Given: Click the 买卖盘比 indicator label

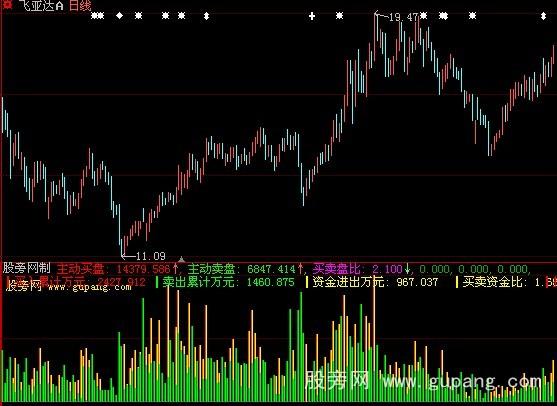Looking at the screenshot, I should coord(336,269).
